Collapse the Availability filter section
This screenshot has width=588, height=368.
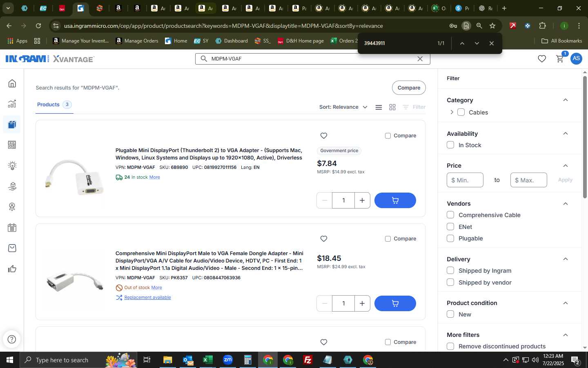[x=566, y=134]
